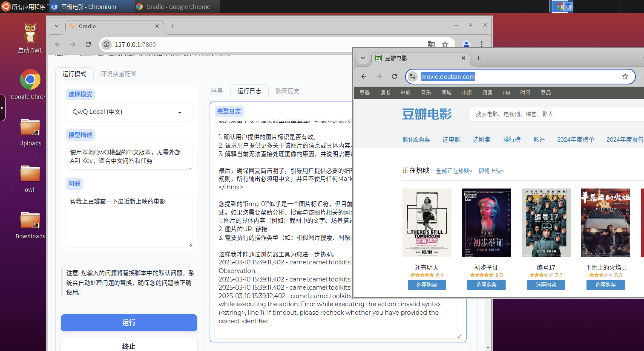Go forward in the Gradio Chrome window
Image resolution: width=644 pixels, height=351 pixels.
coord(73,44)
